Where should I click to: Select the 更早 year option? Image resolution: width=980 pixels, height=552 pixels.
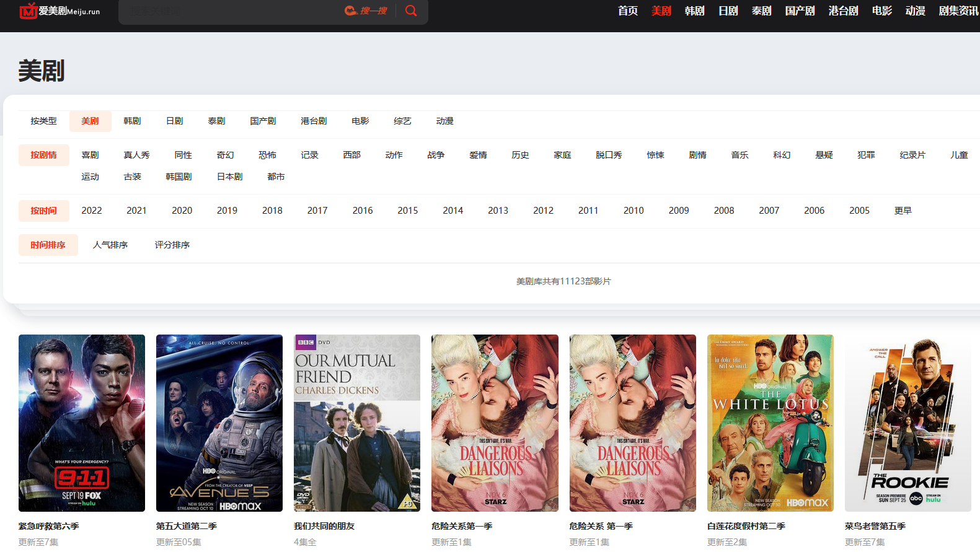point(903,211)
